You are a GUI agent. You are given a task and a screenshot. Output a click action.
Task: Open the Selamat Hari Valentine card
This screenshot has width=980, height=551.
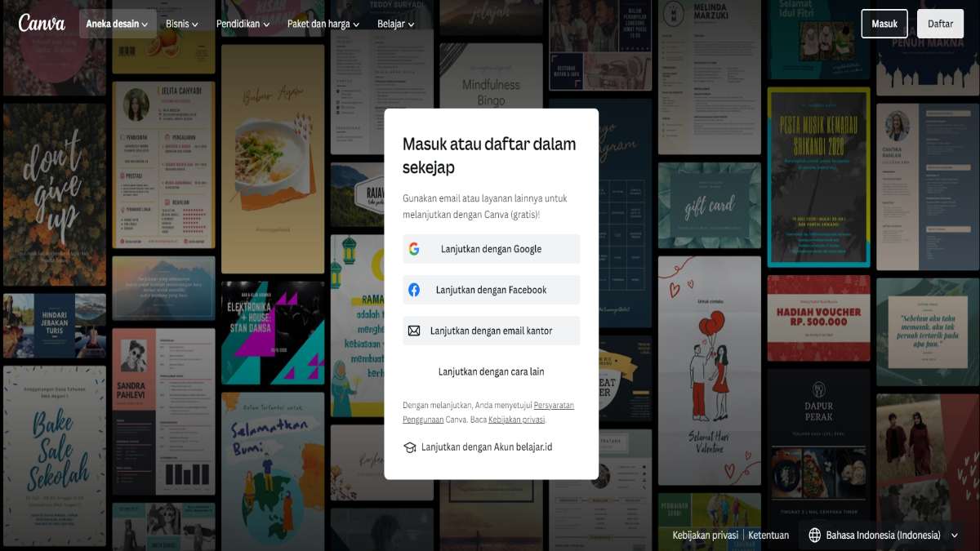pyautogui.click(x=709, y=371)
